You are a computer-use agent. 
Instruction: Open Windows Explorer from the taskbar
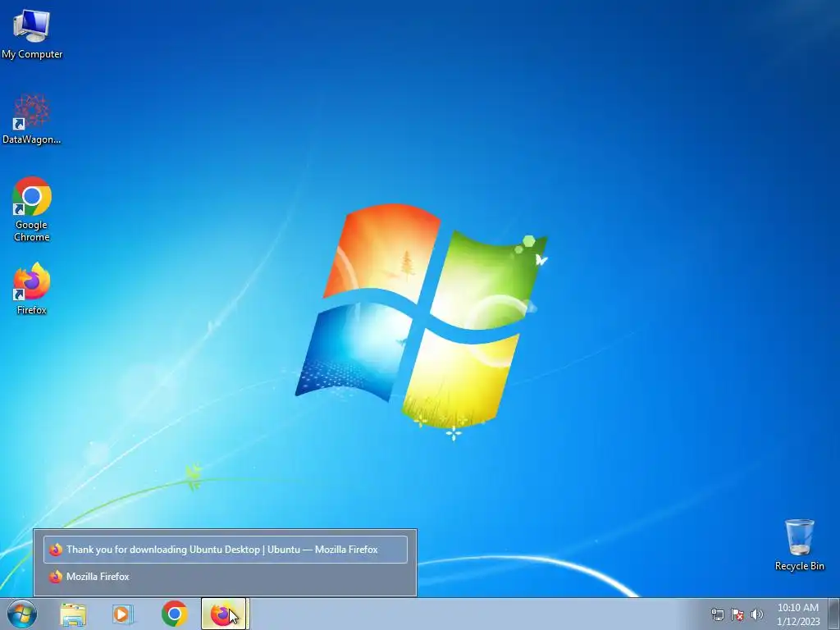pos(73,614)
